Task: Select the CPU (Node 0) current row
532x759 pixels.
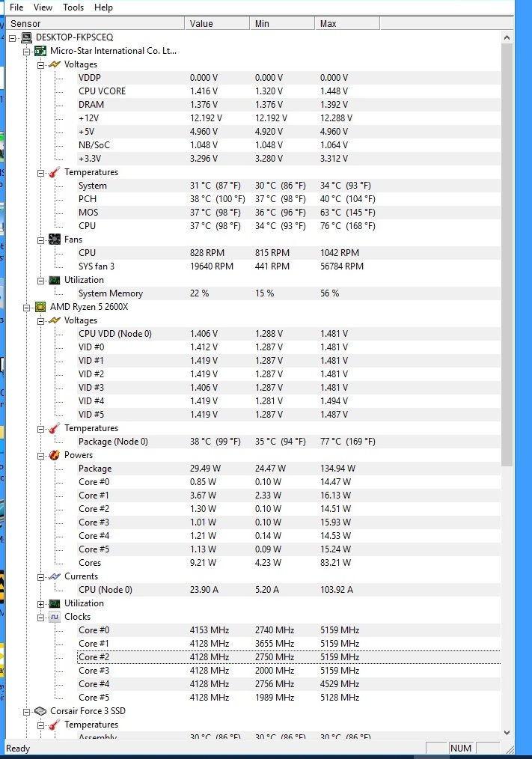Action: coord(289,590)
